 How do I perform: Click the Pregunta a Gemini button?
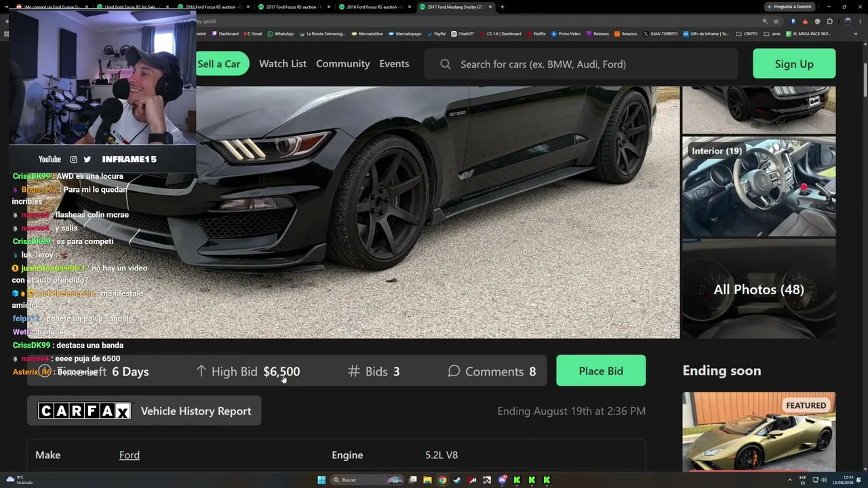tap(788, 7)
